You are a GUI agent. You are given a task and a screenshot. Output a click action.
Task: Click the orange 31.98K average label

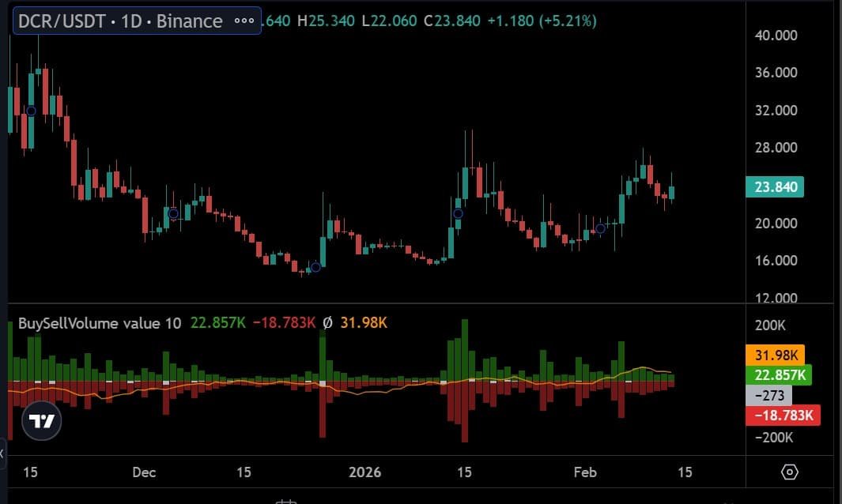coord(775,355)
